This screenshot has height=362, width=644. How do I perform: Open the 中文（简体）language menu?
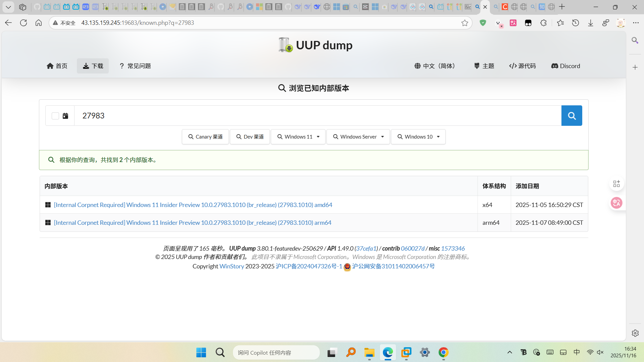435,66
